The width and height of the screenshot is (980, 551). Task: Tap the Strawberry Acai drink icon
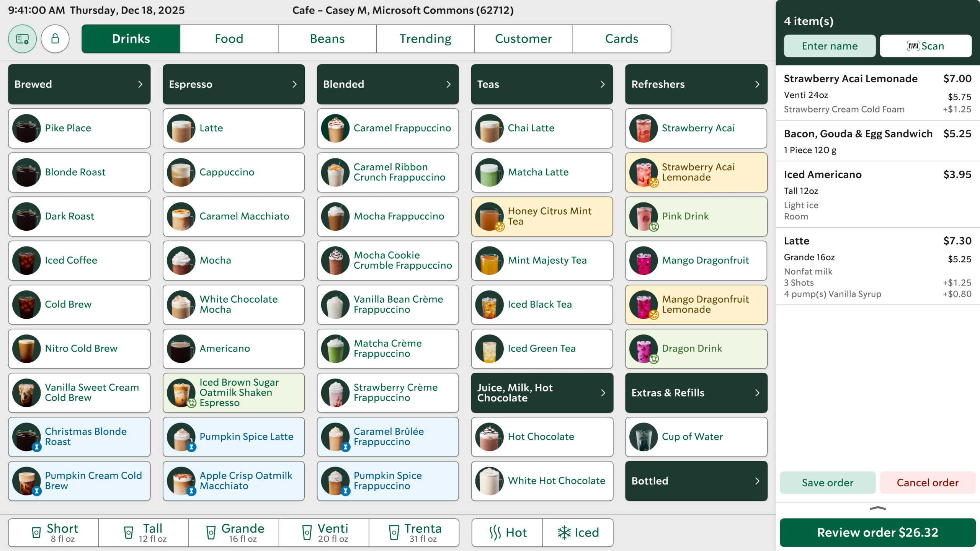644,128
